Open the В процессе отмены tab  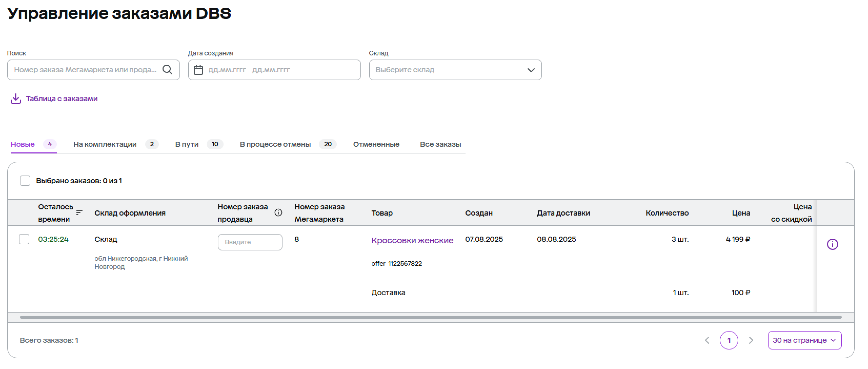point(275,144)
